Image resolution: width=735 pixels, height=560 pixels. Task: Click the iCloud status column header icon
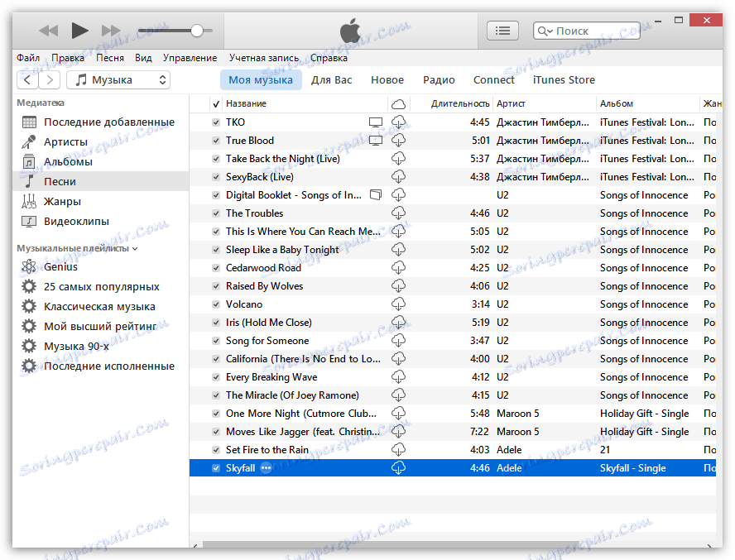tap(398, 103)
